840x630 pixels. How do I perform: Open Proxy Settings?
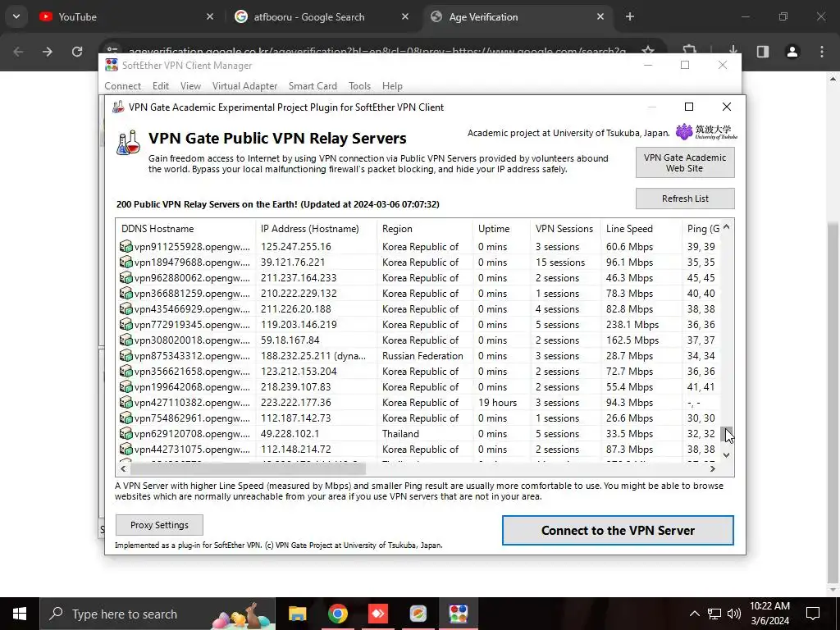point(159,525)
